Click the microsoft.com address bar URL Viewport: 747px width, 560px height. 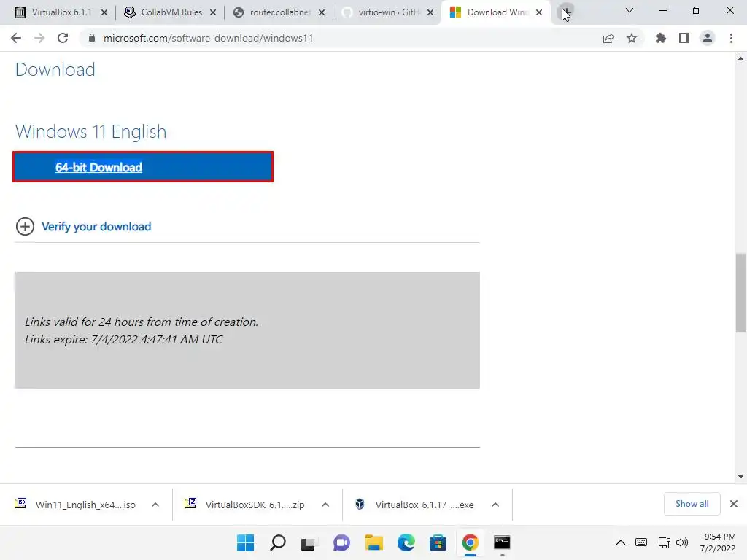(208, 38)
